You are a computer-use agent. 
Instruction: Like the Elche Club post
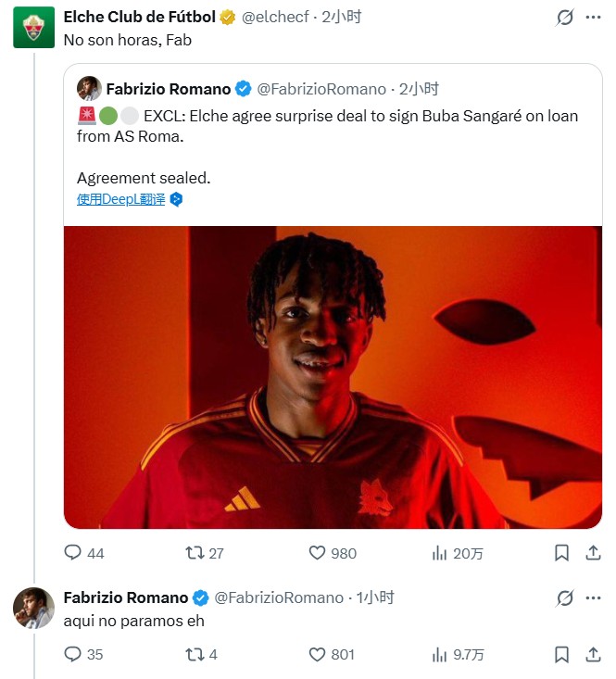click(x=318, y=553)
